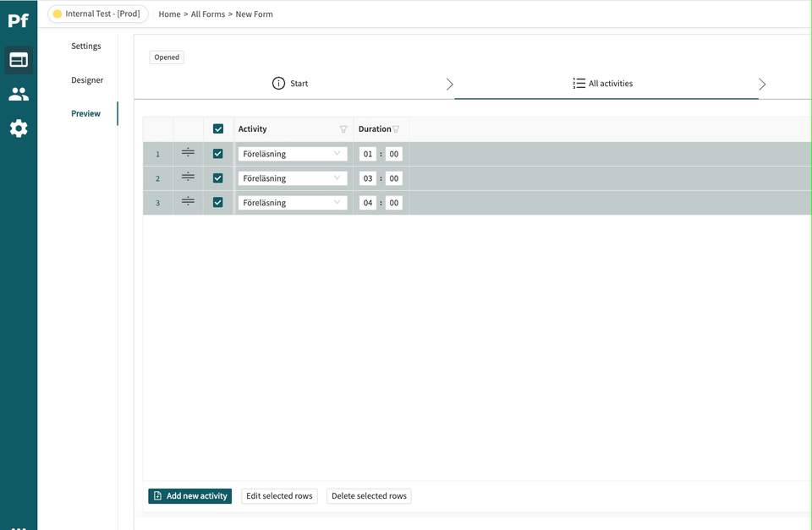
Task: Click New Form in the breadcrumb
Action: coord(255,14)
